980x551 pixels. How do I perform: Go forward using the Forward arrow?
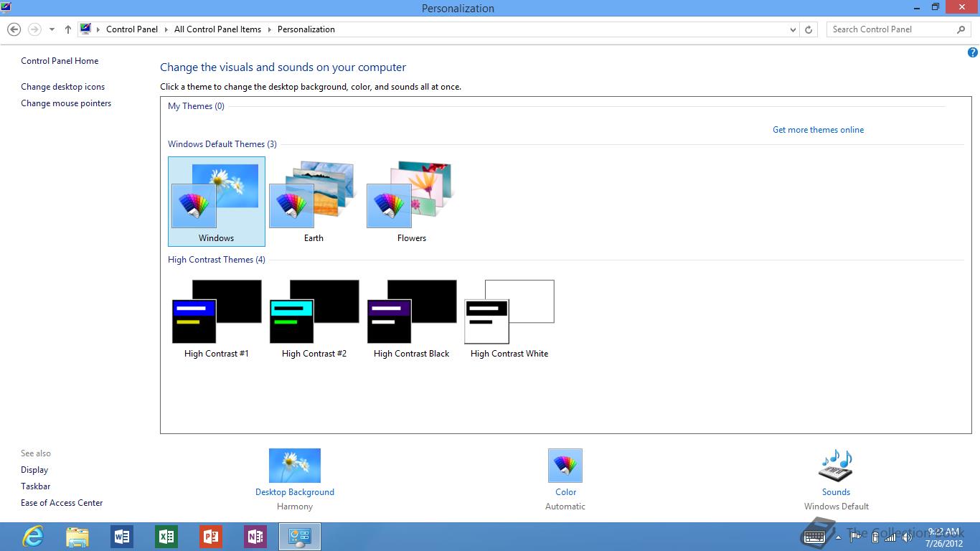34,29
